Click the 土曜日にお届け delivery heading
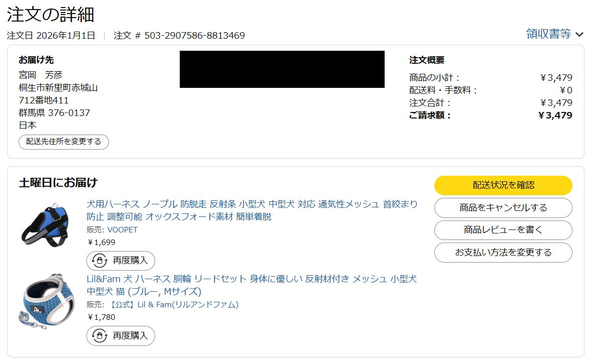 [58, 182]
